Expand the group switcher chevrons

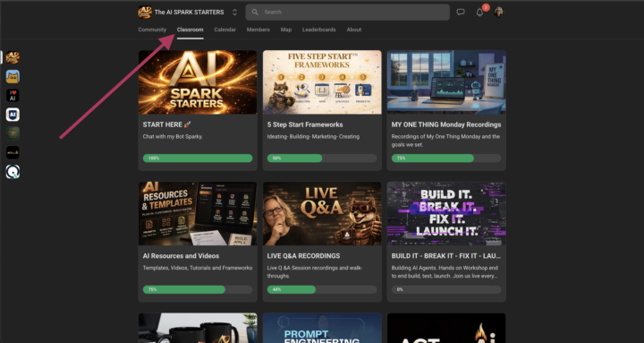(x=234, y=12)
